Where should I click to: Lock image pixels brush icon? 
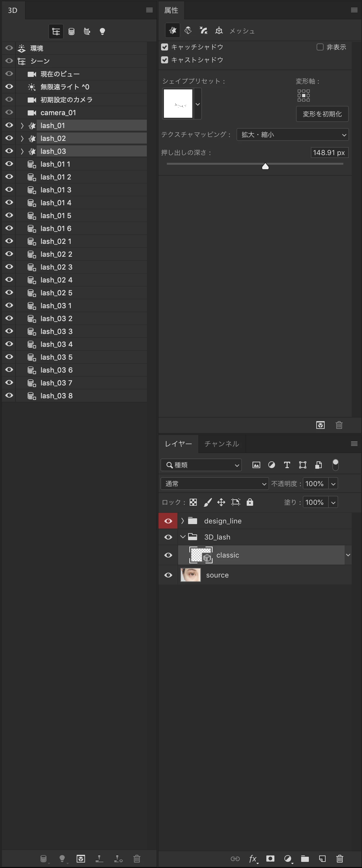click(x=208, y=503)
